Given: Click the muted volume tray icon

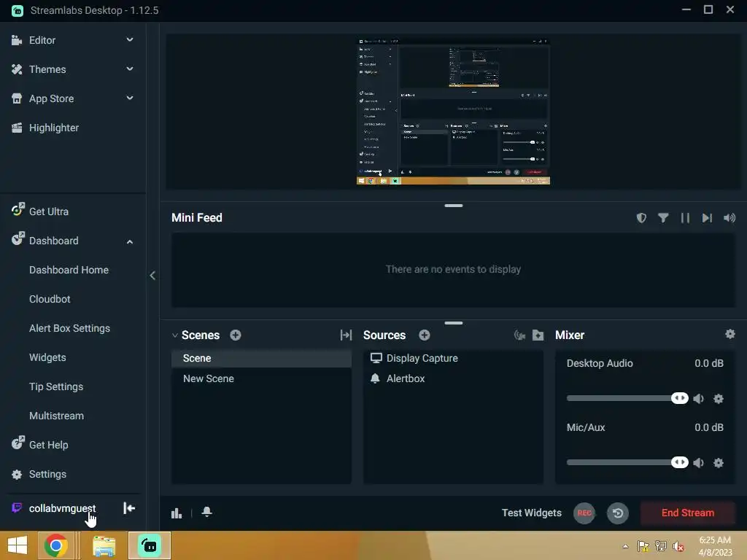Looking at the screenshot, I should point(678,546).
